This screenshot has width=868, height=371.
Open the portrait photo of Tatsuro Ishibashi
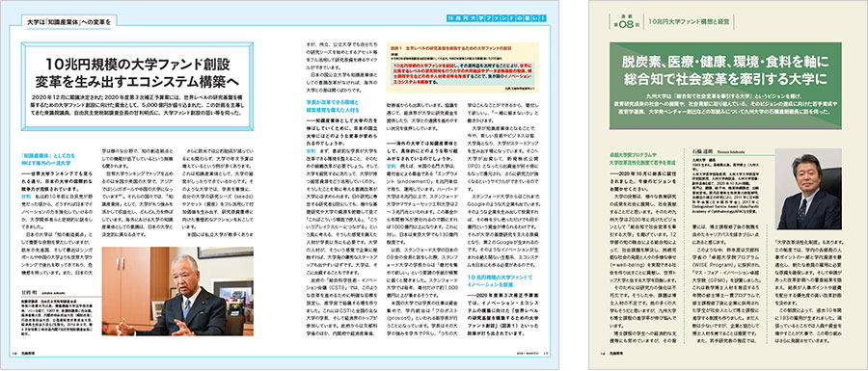[808, 189]
